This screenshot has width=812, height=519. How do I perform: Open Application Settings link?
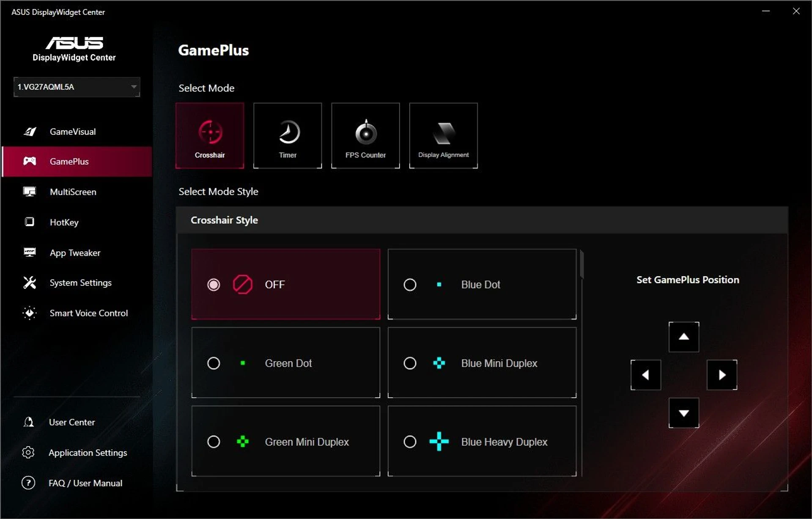tap(88, 453)
